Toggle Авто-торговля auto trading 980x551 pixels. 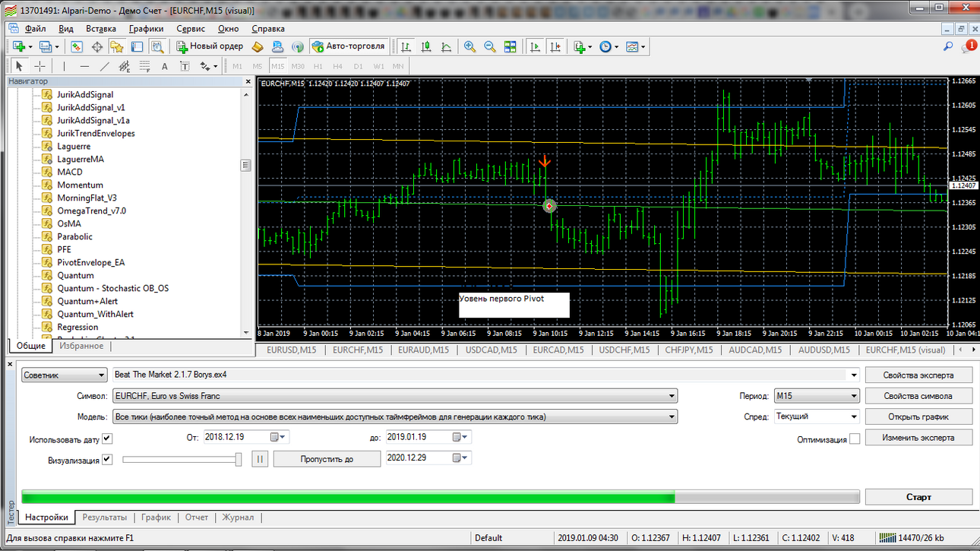point(349,46)
